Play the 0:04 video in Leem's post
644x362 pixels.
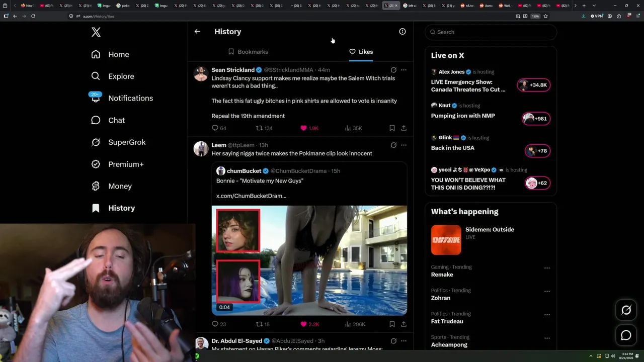[309, 260]
